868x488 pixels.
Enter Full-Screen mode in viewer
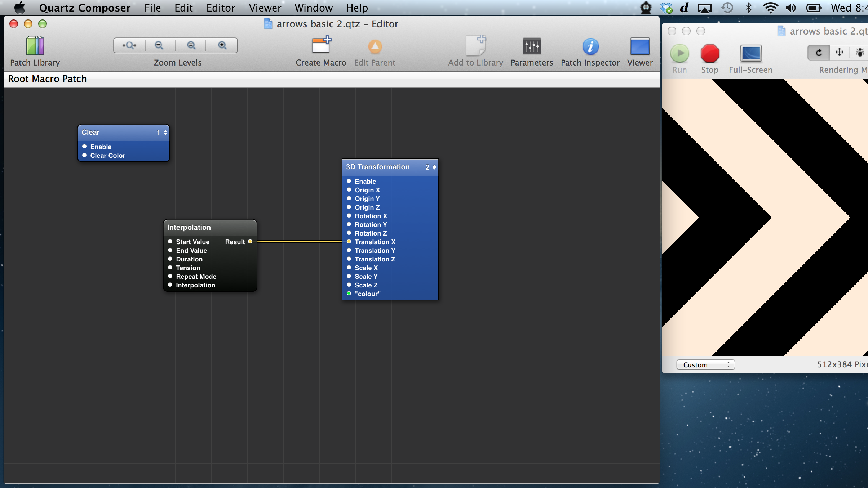(x=750, y=54)
